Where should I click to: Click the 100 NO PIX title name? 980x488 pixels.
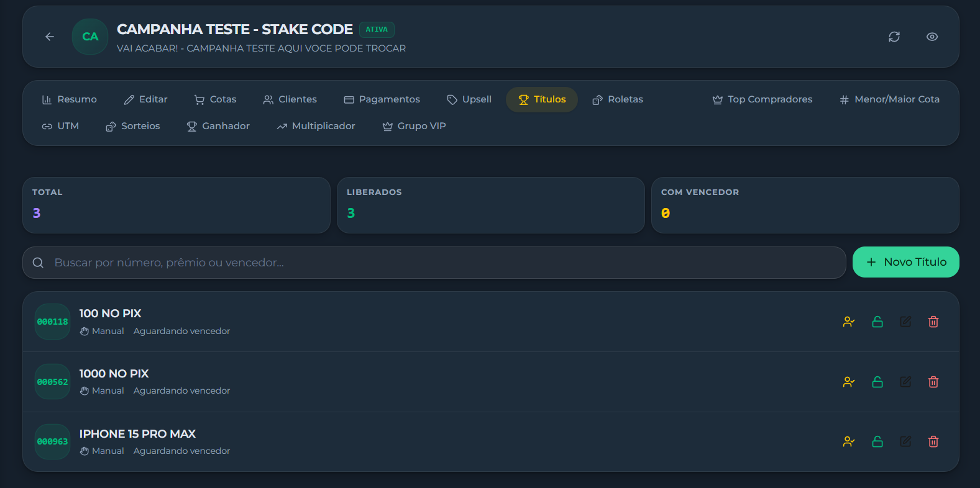click(x=110, y=314)
